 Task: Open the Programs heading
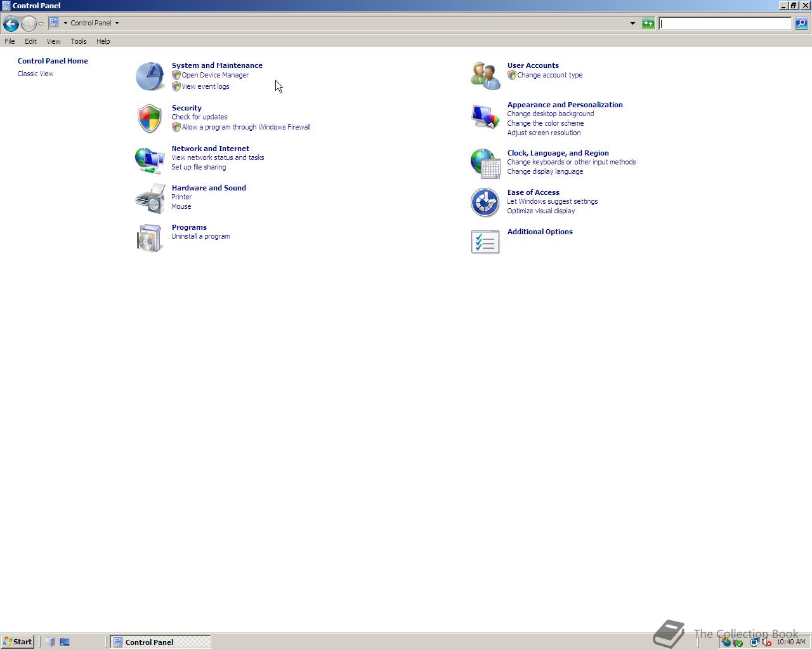[x=189, y=227]
